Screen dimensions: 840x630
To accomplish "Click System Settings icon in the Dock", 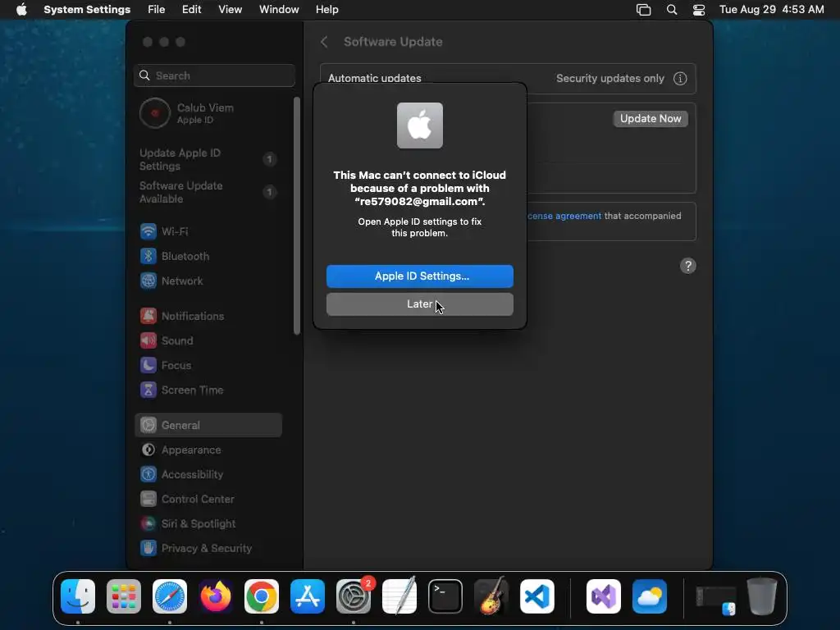I will coord(354,596).
